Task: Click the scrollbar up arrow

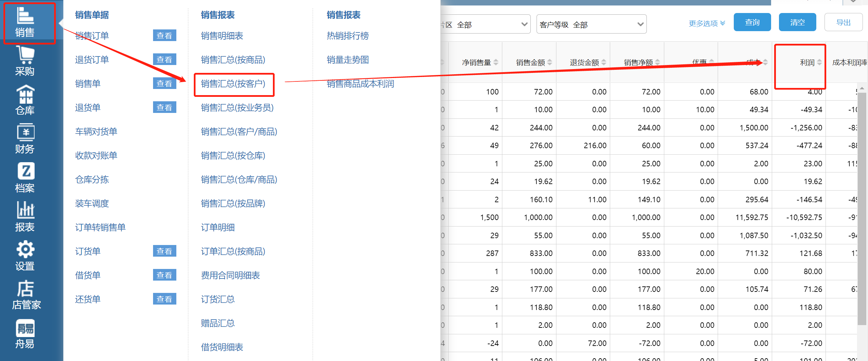Action: tap(862, 88)
